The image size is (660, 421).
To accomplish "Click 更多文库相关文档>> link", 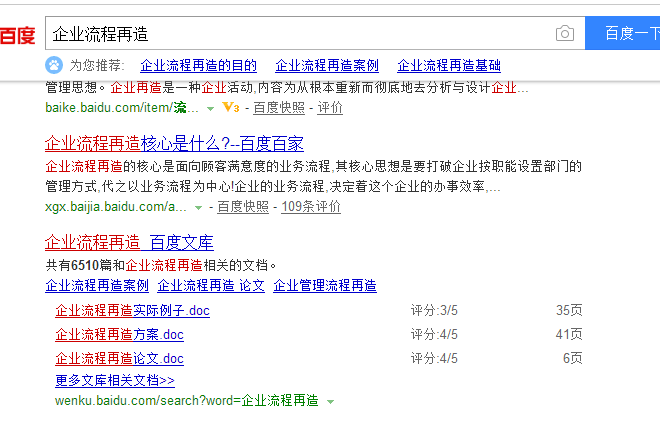I will click(x=114, y=381).
